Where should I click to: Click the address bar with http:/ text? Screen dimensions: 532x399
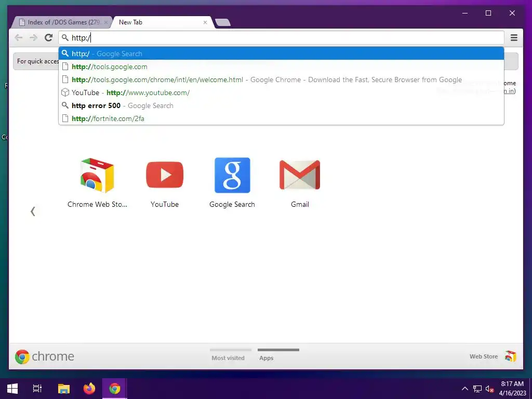coord(281,37)
